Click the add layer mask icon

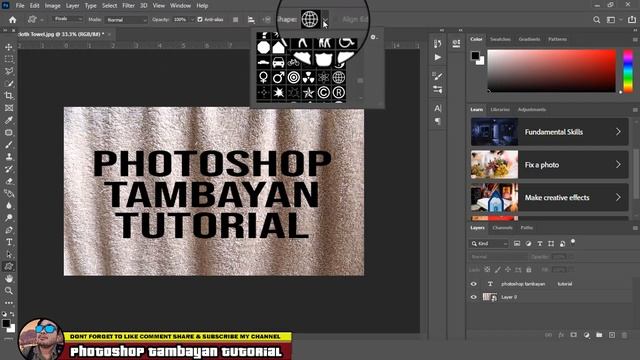pyautogui.click(x=573, y=335)
